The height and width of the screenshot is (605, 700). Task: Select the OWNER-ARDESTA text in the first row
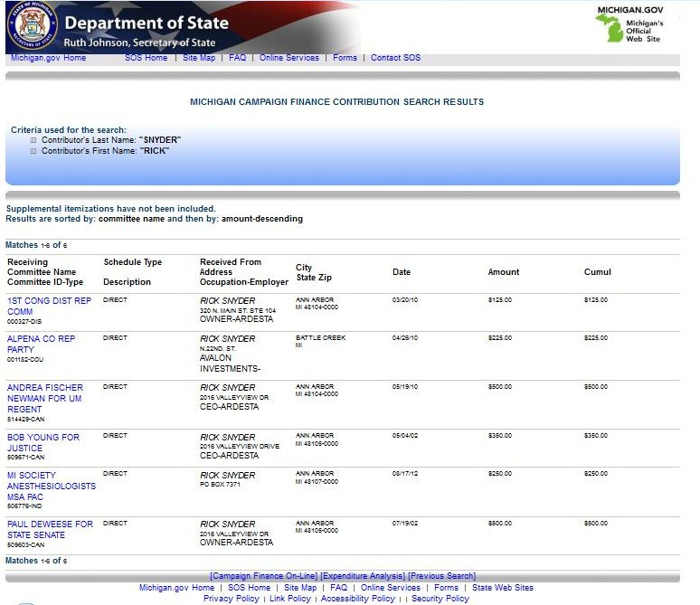pos(236,319)
